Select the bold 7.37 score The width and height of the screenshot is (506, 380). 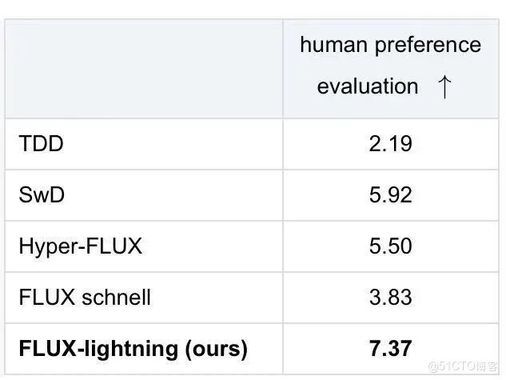390,348
